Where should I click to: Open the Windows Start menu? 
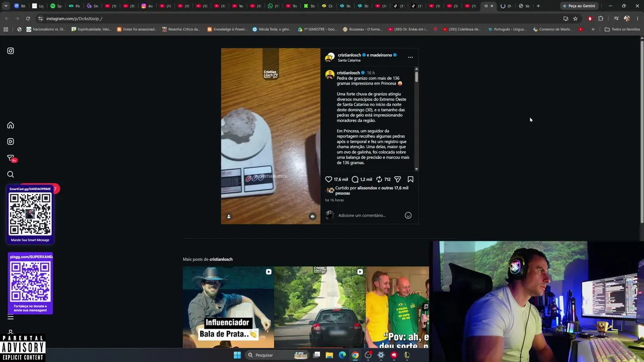237,355
